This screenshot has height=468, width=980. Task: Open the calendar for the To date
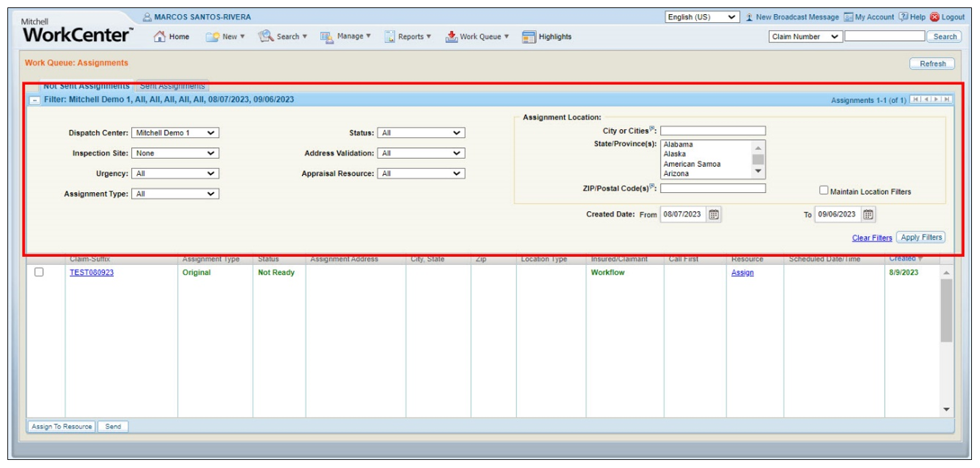click(x=868, y=214)
